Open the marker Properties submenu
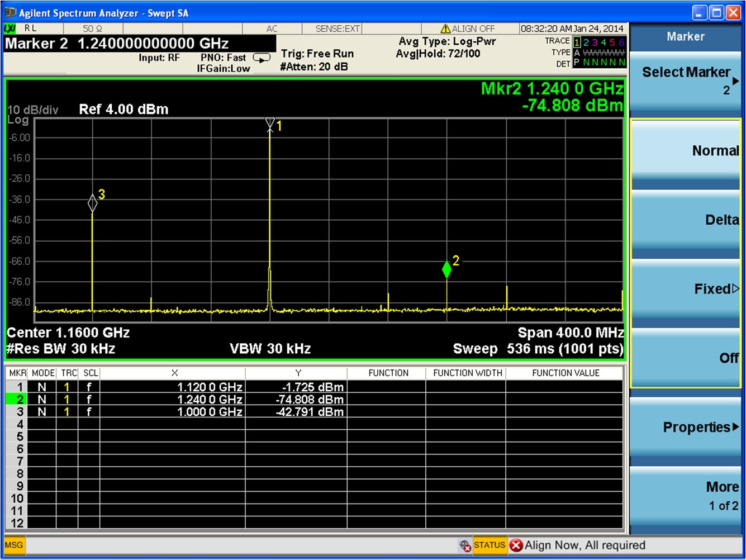 tap(686, 428)
